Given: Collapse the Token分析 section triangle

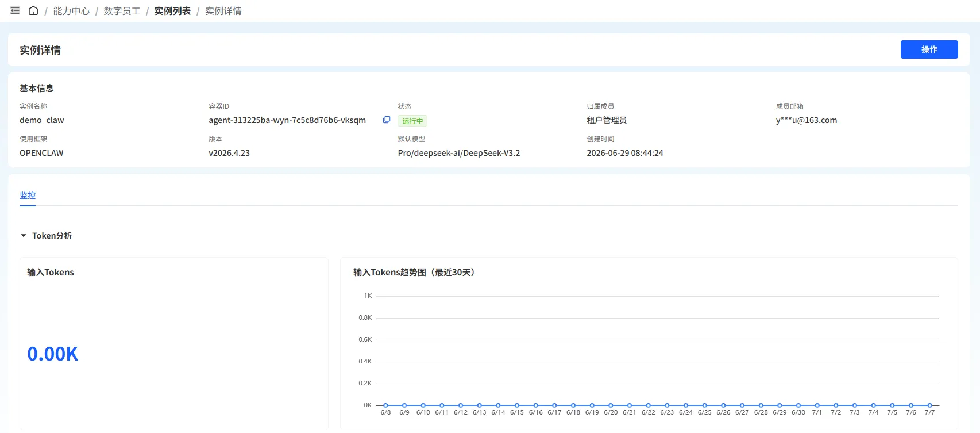Looking at the screenshot, I should (x=24, y=236).
